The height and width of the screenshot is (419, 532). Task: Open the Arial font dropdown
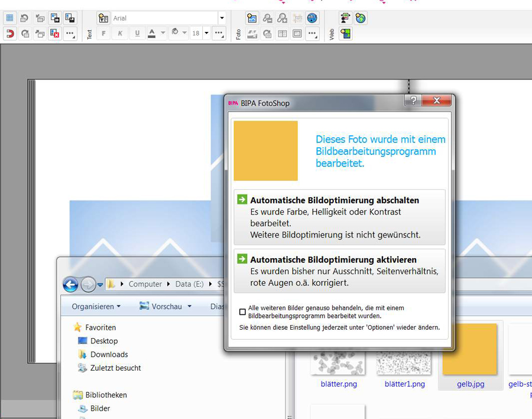222,18
